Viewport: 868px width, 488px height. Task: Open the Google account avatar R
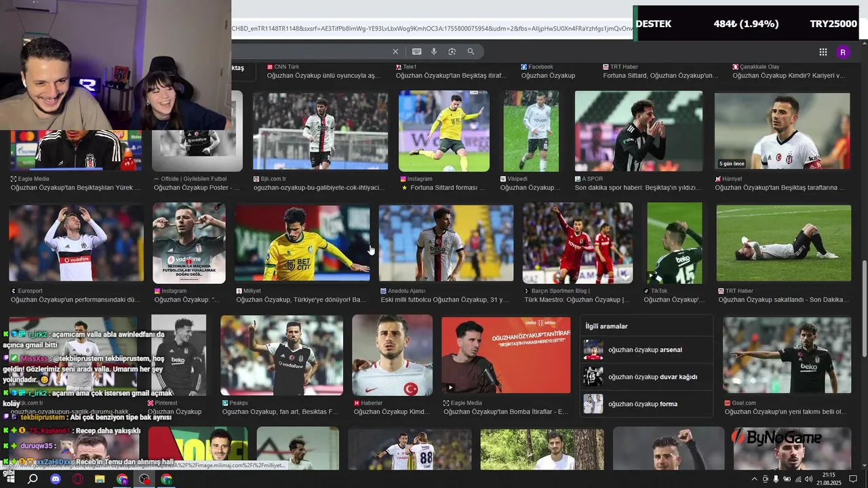(x=843, y=52)
